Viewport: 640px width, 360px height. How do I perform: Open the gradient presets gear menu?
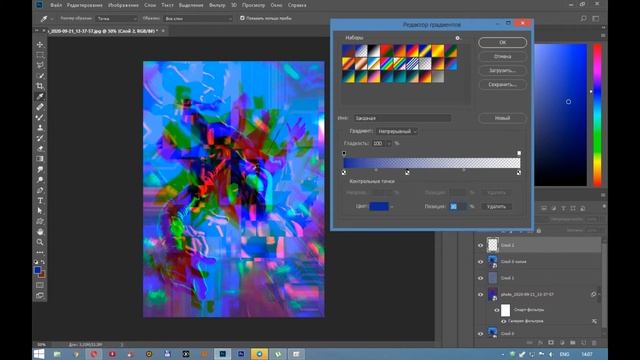[458, 38]
